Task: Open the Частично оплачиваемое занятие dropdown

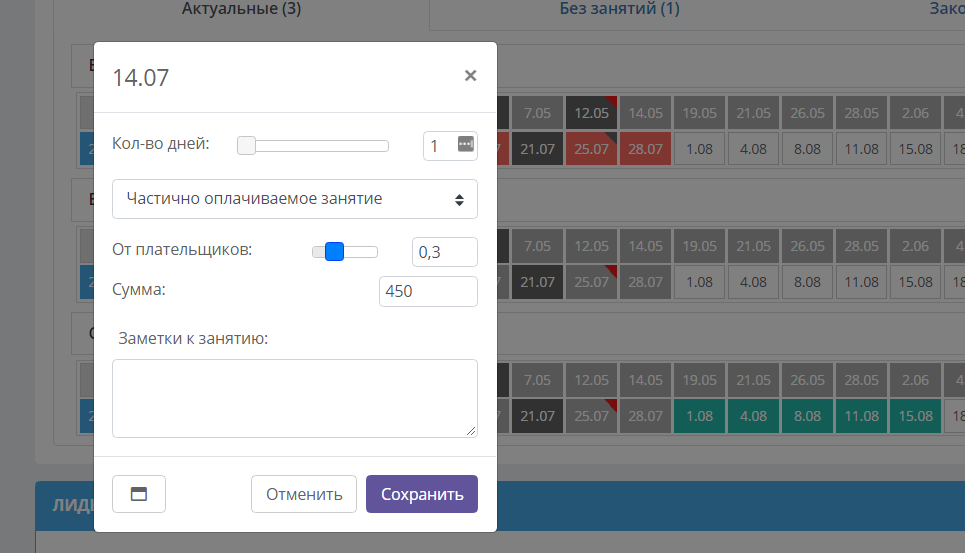Action: click(295, 199)
